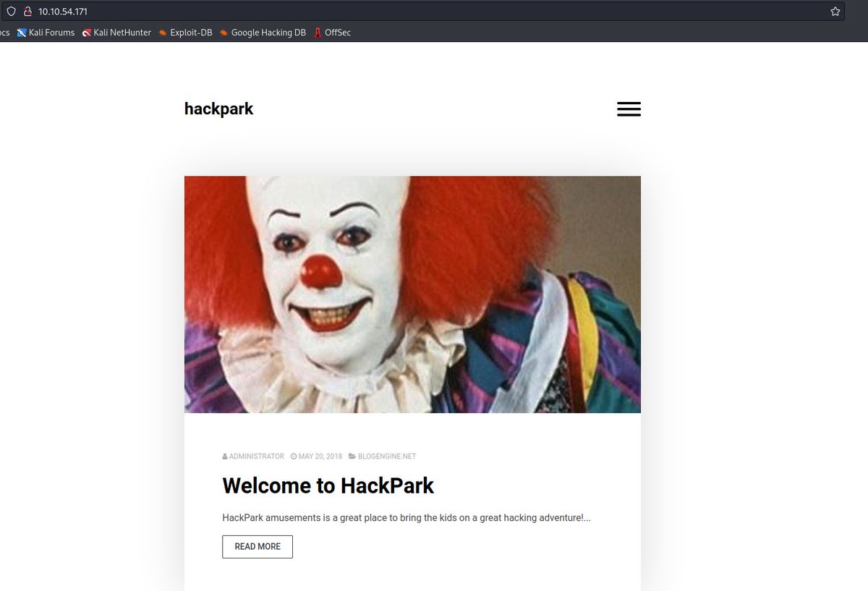Click the hackpark site title
868x591 pixels.
tap(218, 109)
